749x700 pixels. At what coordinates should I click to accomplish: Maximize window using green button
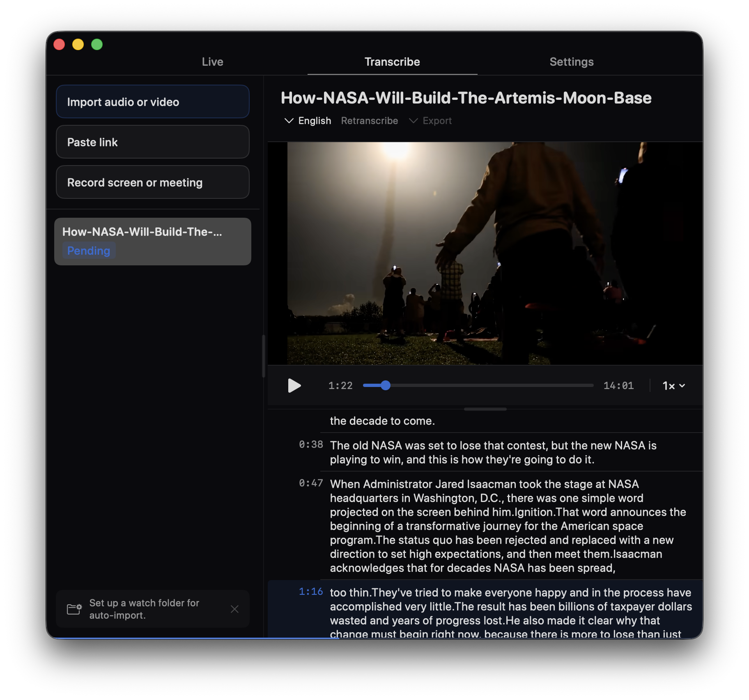pos(97,44)
